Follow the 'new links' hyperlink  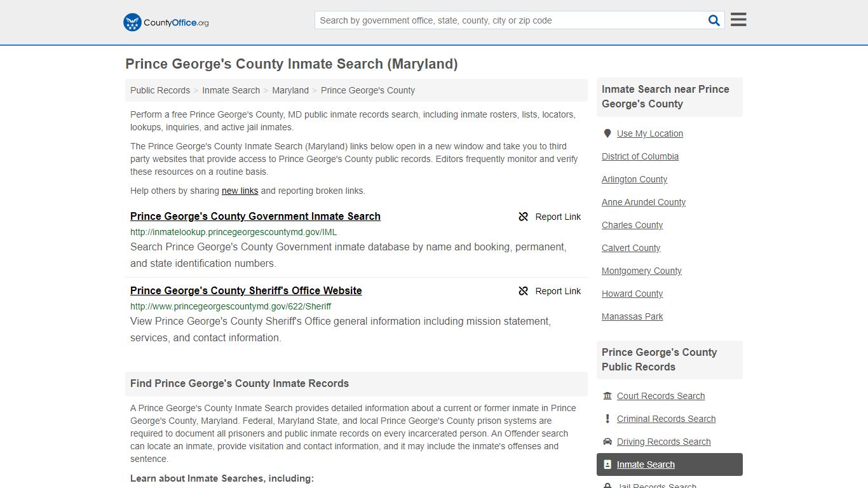(x=240, y=191)
